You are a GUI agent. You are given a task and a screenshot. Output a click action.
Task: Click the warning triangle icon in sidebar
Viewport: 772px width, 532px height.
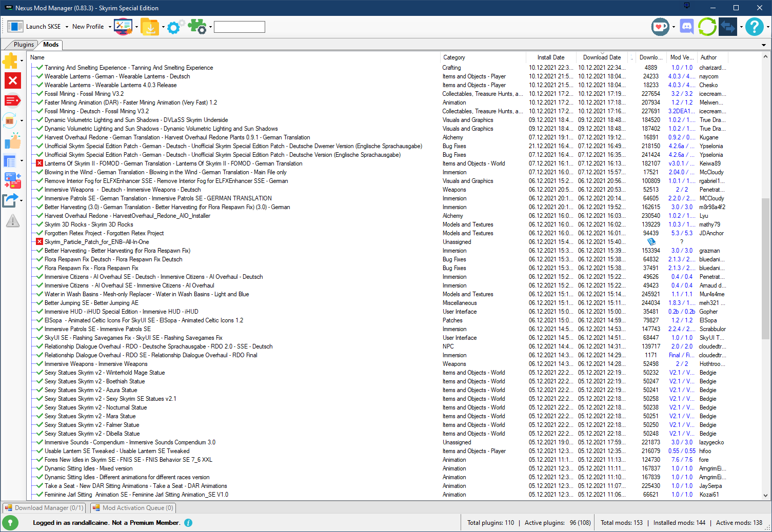12,221
